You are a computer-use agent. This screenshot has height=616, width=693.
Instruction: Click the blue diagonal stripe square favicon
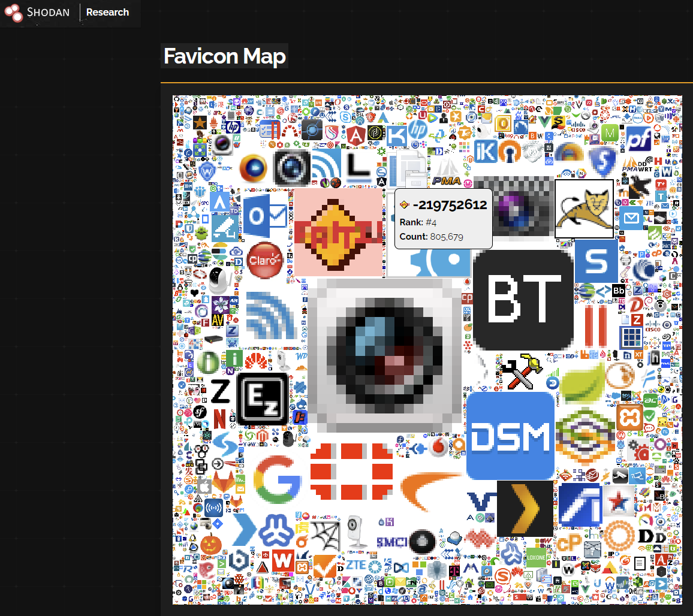(x=580, y=504)
